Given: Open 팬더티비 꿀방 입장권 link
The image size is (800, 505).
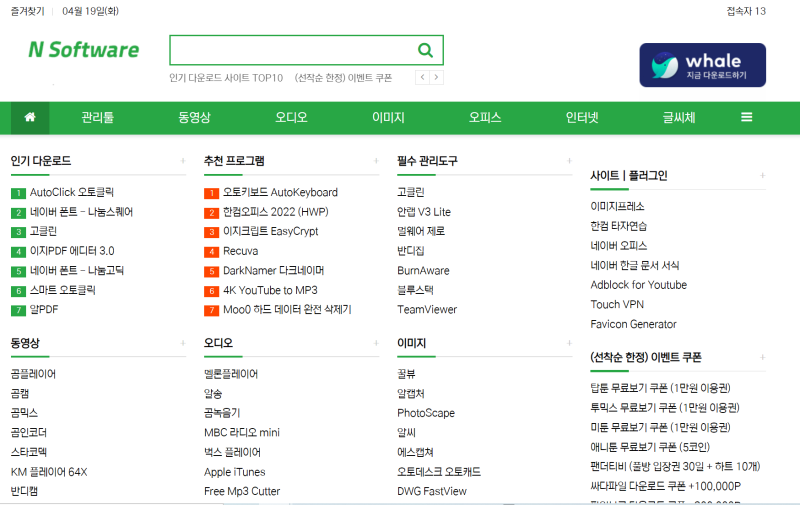Looking at the screenshot, I should pyautogui.click(x=676, y=467).
